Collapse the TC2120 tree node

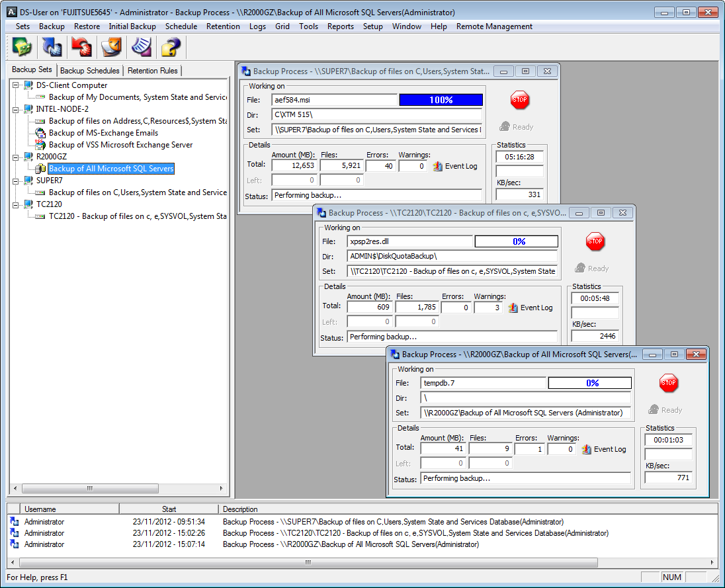coord(15,205)
